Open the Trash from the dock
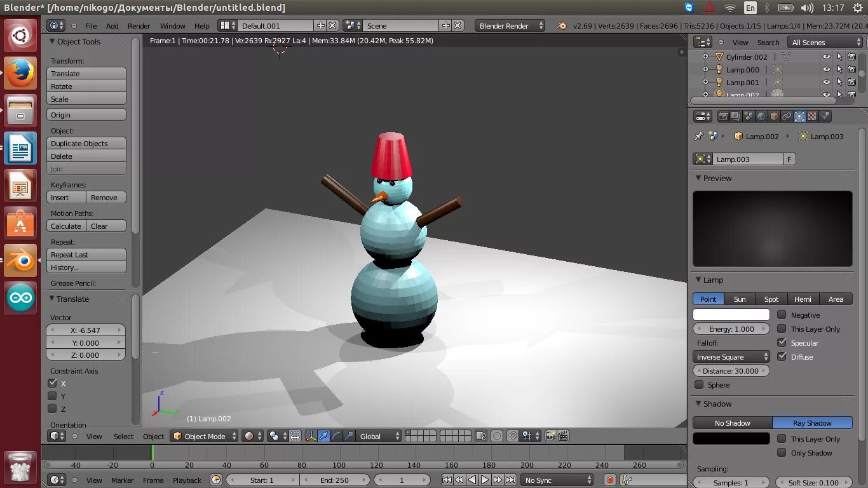The image size is (868, 488). pyautogui.click(x=20, y=467)
